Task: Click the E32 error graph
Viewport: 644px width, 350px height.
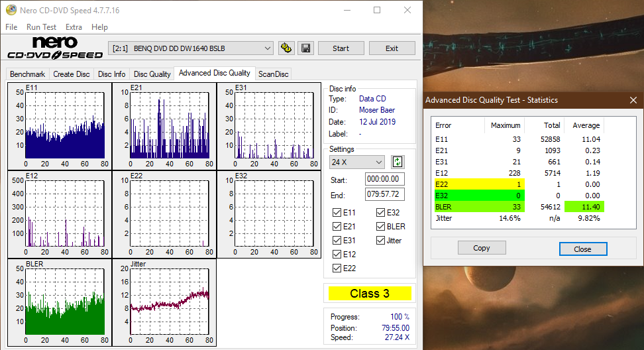Action: (269, 214)
